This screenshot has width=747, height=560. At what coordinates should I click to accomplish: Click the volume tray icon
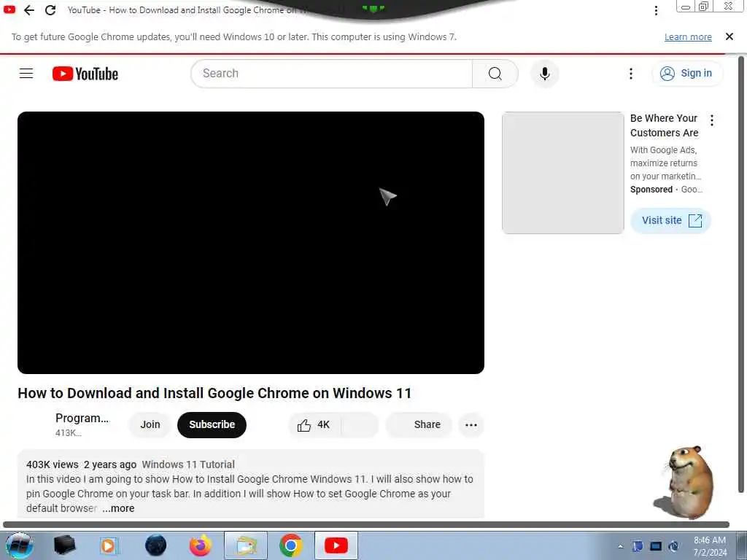[x=673, y=546]
